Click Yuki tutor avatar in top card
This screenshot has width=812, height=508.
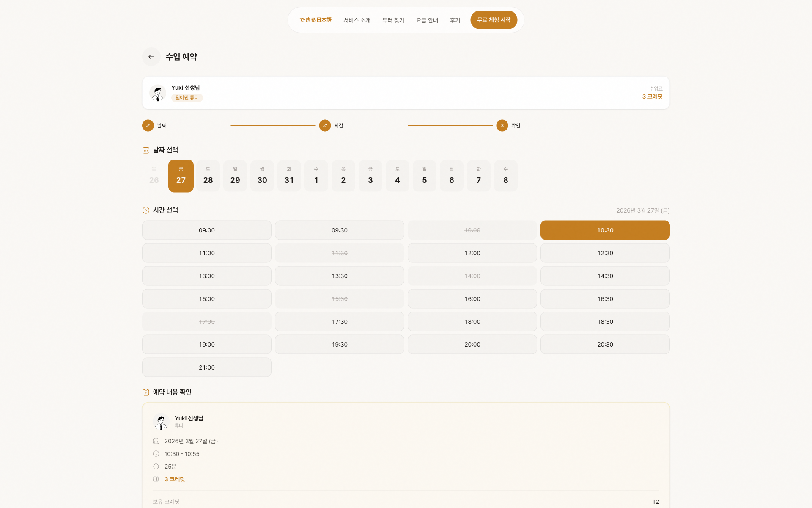point(158,93)
